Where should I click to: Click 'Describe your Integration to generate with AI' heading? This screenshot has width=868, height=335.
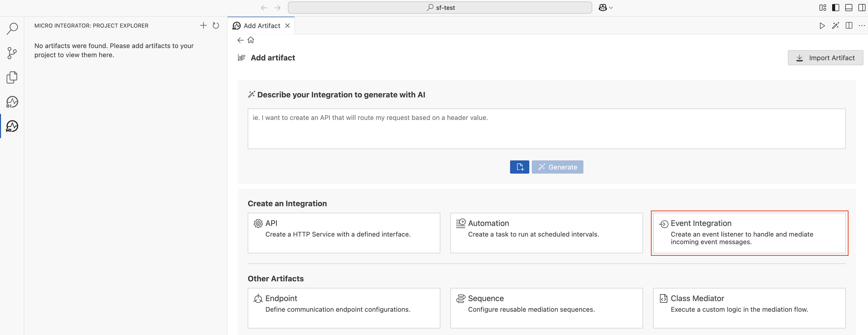point(341,95)
